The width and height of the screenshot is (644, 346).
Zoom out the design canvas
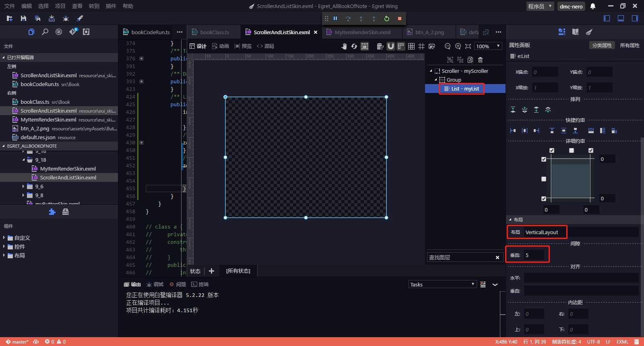tap(448, 46)
